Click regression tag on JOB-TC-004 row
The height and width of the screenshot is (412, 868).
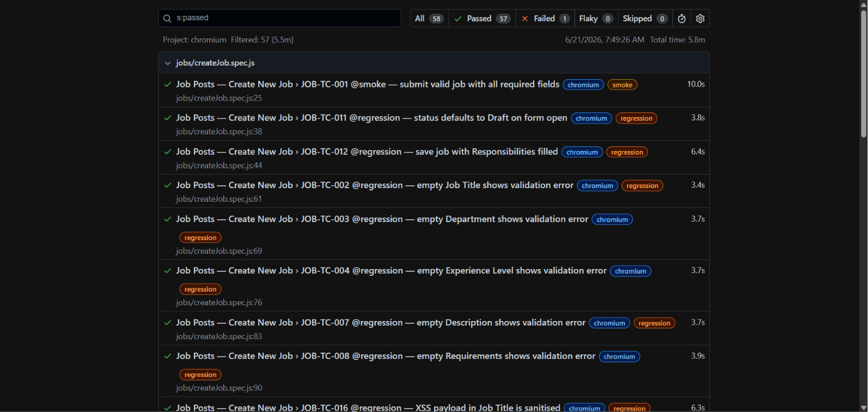point(201,289)
